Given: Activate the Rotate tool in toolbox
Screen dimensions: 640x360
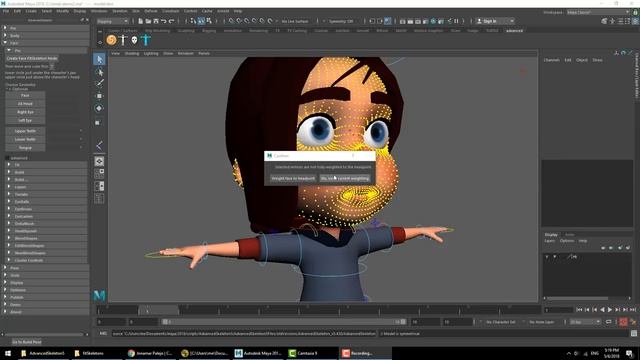Looking at the screenshot, I should 99,108.
